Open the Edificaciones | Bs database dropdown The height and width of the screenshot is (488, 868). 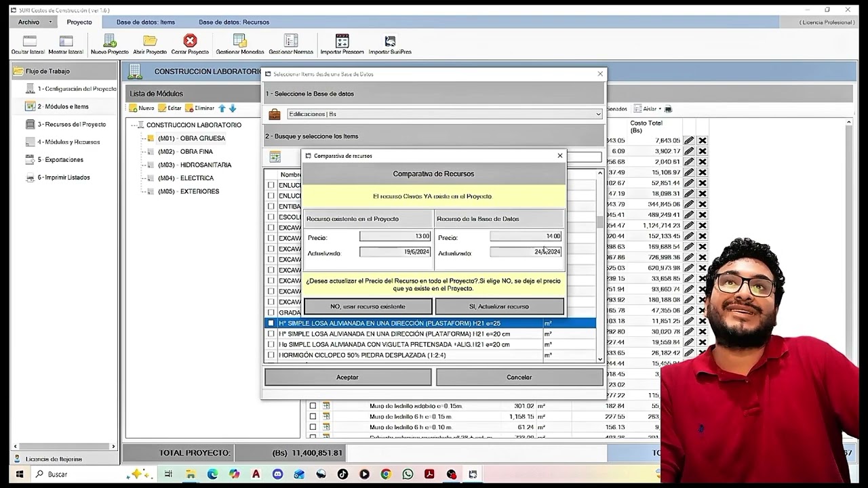point(444,114)
